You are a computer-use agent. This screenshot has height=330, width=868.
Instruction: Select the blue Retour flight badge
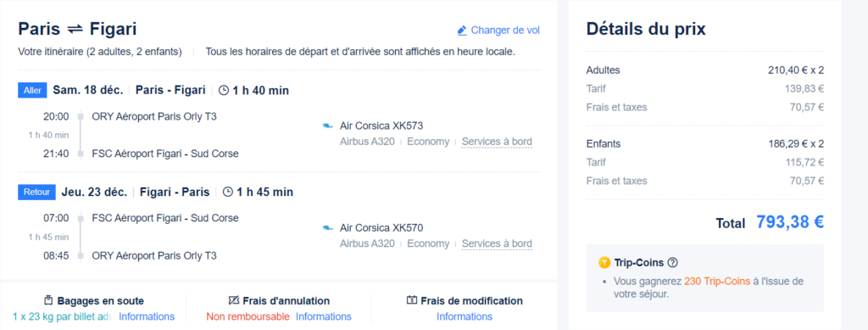click(37, 192)
